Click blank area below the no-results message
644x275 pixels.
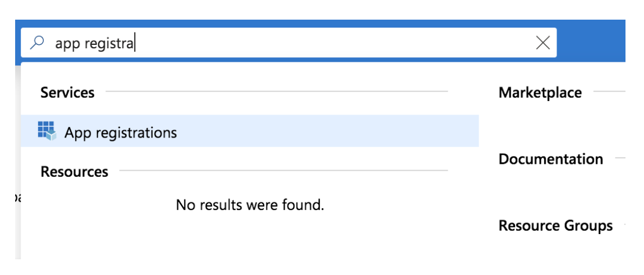pyautogui.click(x=250, y=239)
